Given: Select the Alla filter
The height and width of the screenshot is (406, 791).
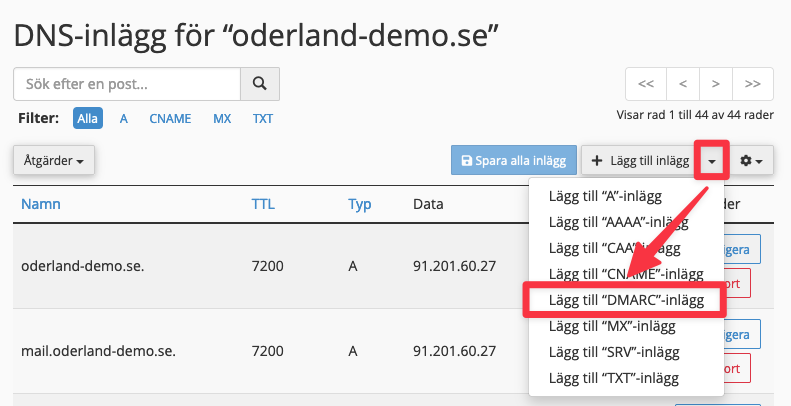Looking at the screenshot, I should 88,118.
